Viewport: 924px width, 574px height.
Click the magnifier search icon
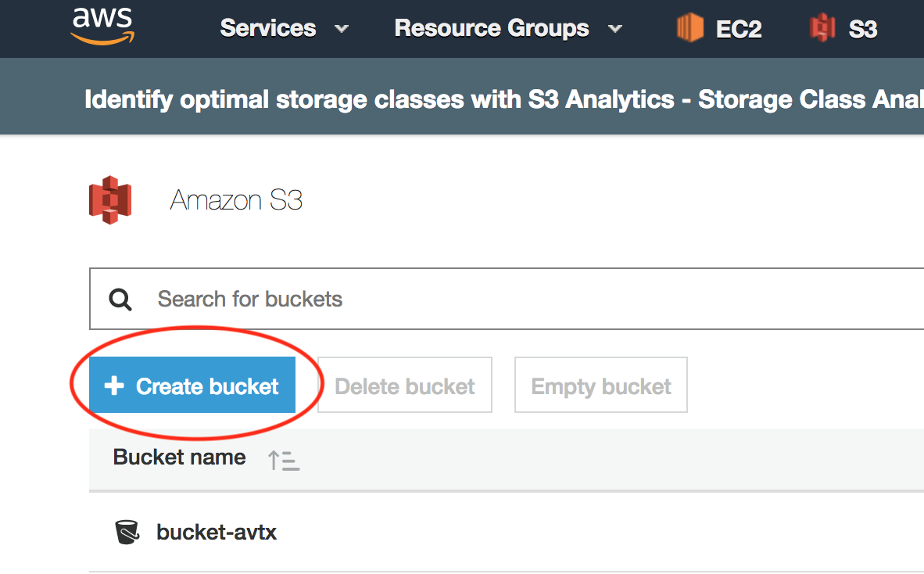coord(120,300)
